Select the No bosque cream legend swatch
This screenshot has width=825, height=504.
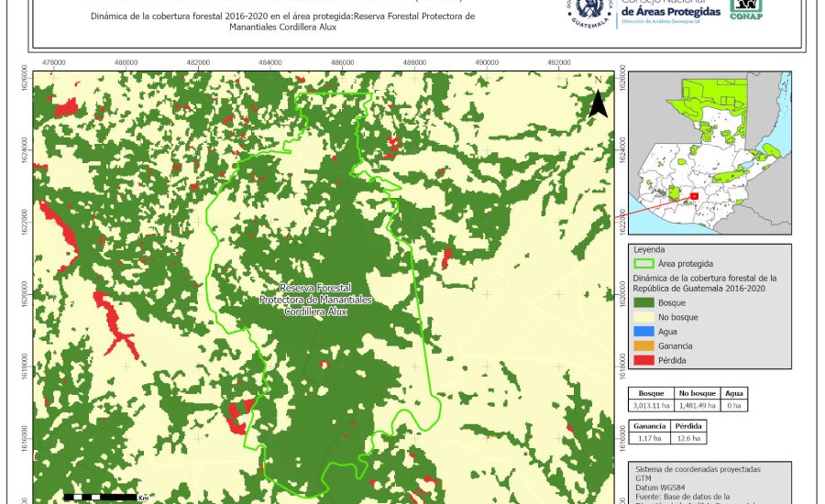click(x=644, y=317)
